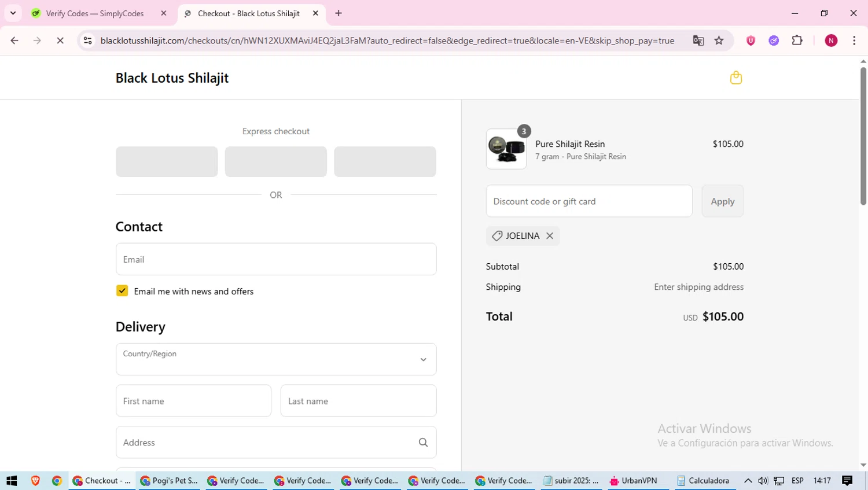Click the 14:17 taskbar clock
Screen dimensions: 868x490
tap(822, 481)
